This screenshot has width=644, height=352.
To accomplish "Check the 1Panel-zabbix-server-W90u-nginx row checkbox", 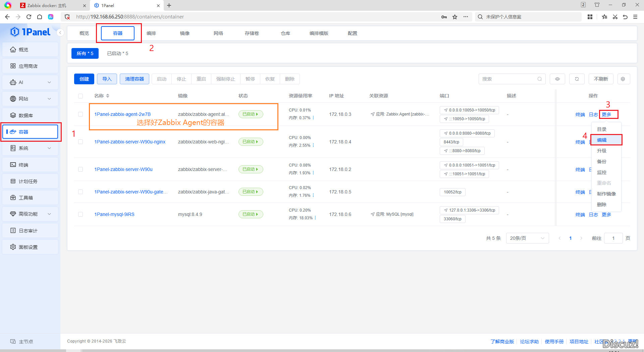I will click(80, 142).
